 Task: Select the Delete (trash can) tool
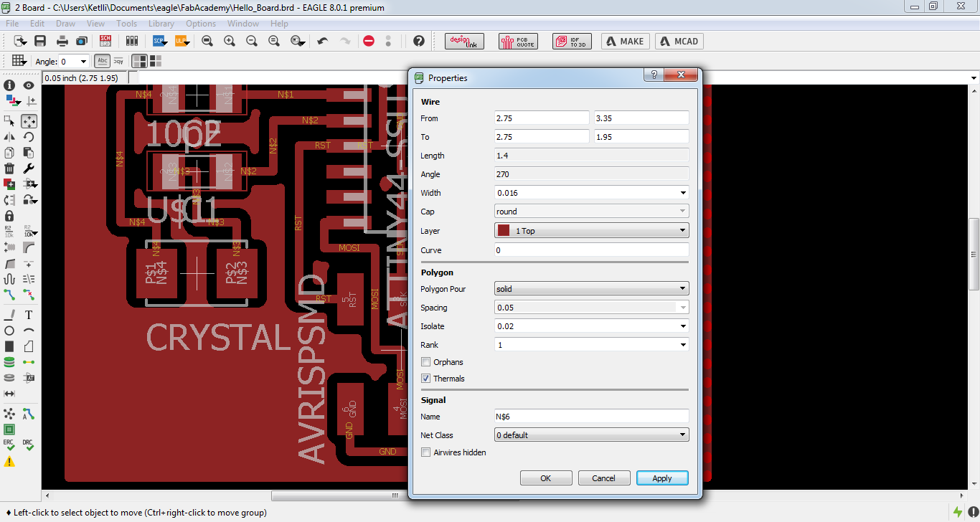coord(9,169)
